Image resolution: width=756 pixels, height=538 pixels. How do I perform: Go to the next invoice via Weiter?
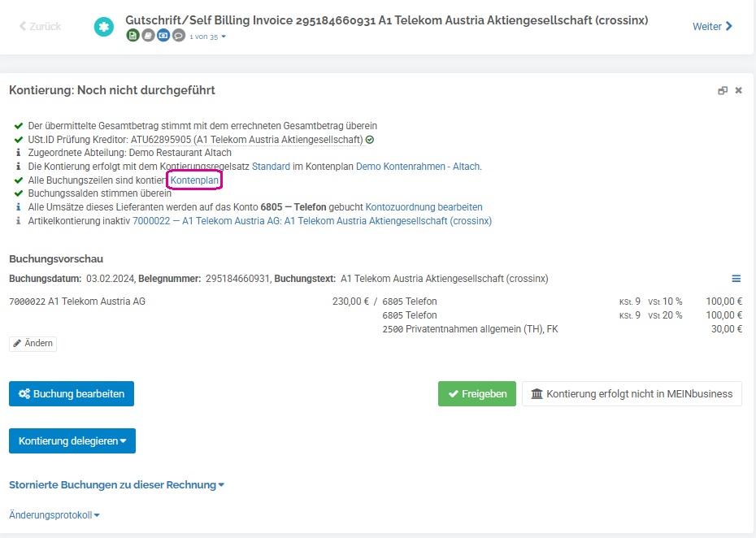click(x=713, y=27)
